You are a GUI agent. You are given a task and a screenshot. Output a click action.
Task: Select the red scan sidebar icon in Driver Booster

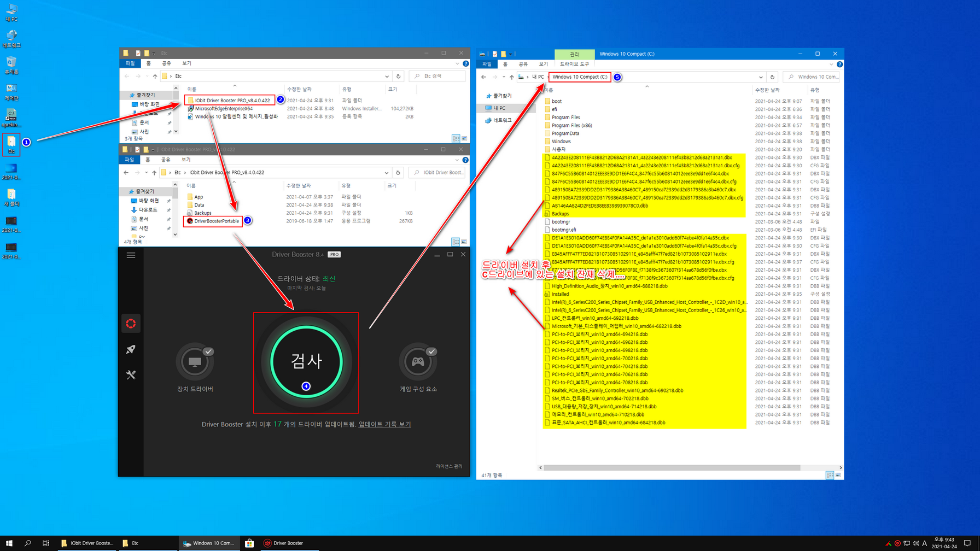point(131,324)
